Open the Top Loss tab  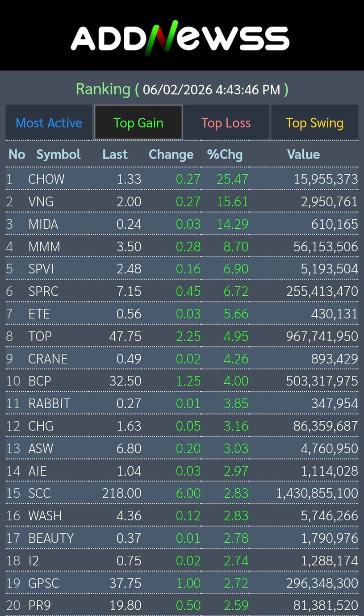pyautogui.click(x=226, y=123)
